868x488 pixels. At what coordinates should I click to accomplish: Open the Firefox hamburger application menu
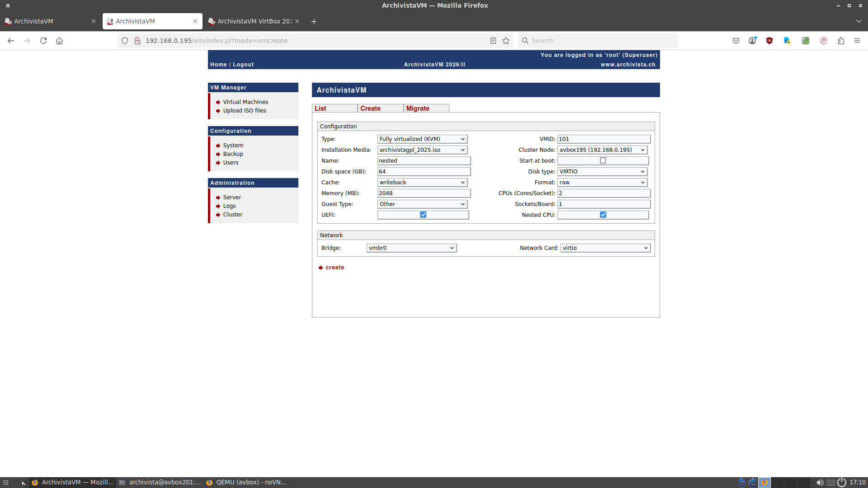[857, 41]
